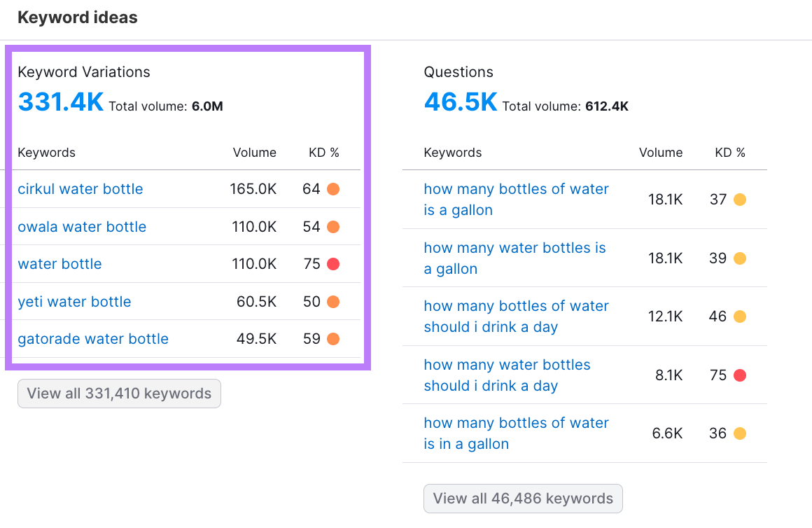Viewport: 812px width, 528px height.
Task: Select the yeti water bottle keyword link
Action: coord(74,301)
